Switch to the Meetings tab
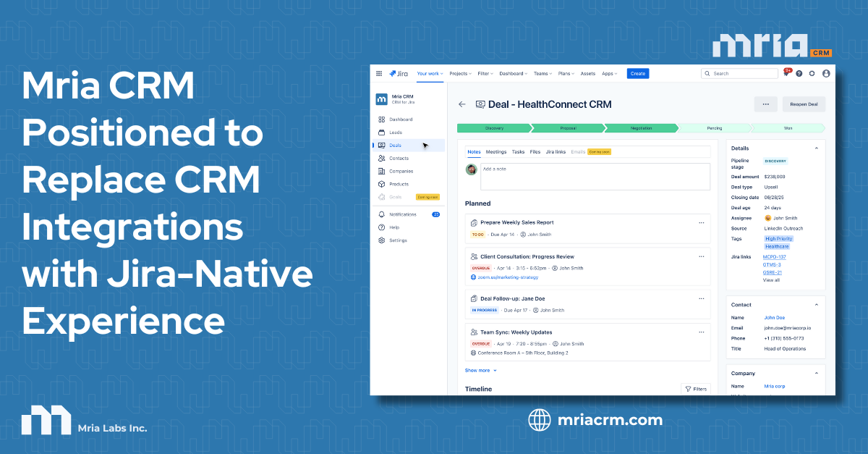868x454 pixels. click(x=496, y=152)
